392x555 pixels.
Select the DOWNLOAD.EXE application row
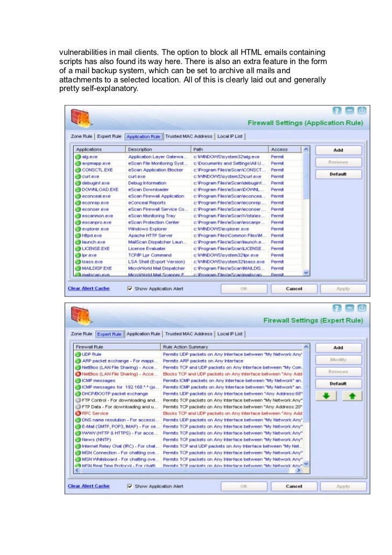point(188,189)
